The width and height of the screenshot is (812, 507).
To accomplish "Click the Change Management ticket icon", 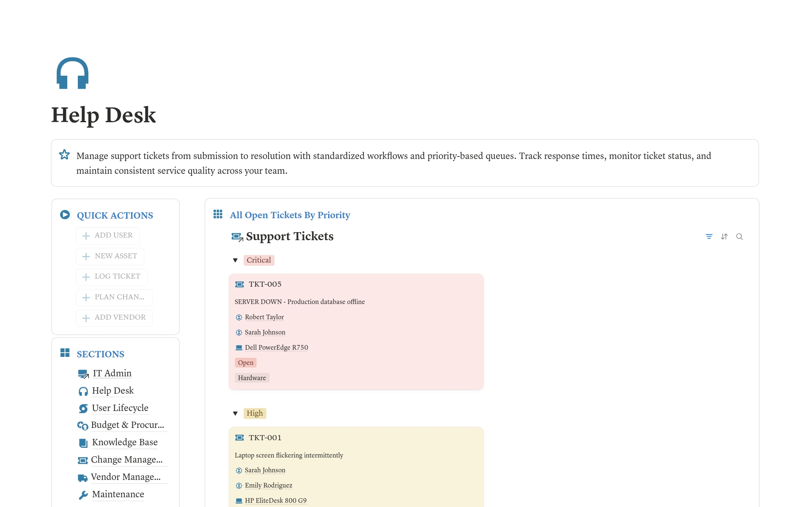I will tap(82, 460).
